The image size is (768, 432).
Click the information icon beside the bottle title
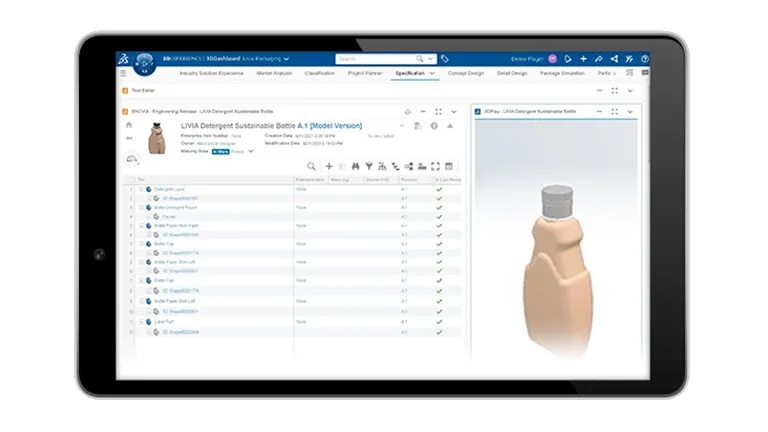(434, 126)
